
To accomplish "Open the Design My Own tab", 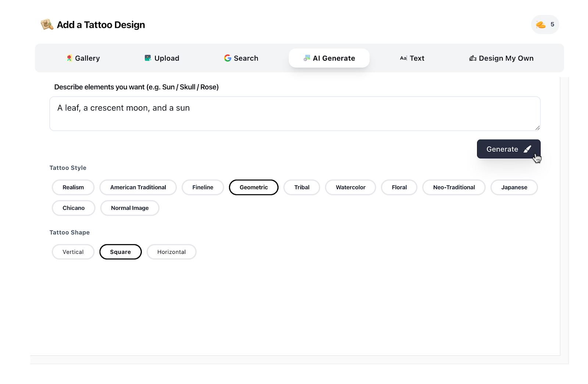I will 501,58.
